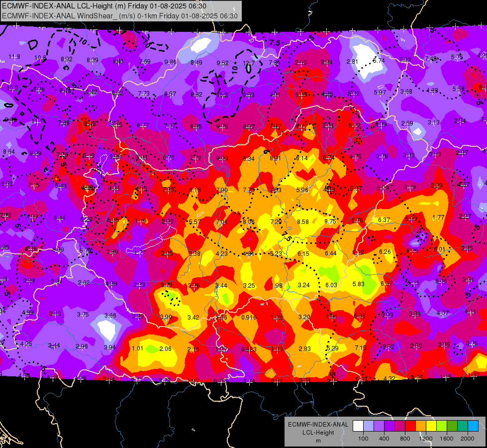Click the wind shear value 5.23
Viewport: 487px width, 448px height.
point(276,254)
